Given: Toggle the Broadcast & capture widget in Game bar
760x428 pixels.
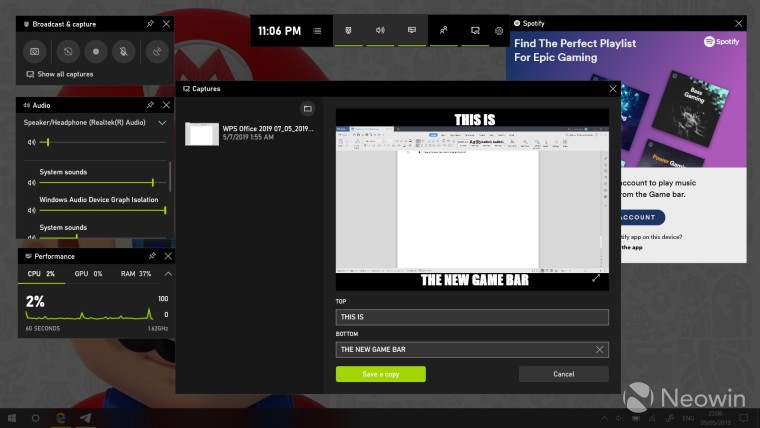Looking at the screenshot, I should tap(348, 31).
